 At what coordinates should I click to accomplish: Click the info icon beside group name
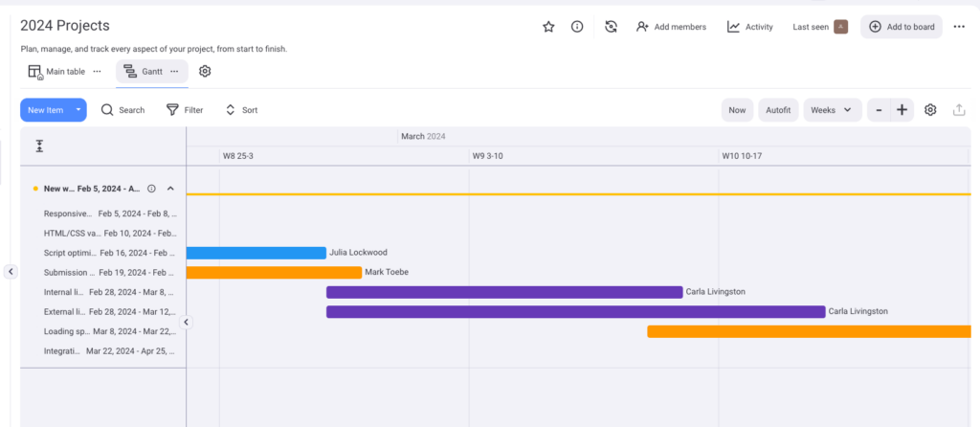(x=151, y=189)
